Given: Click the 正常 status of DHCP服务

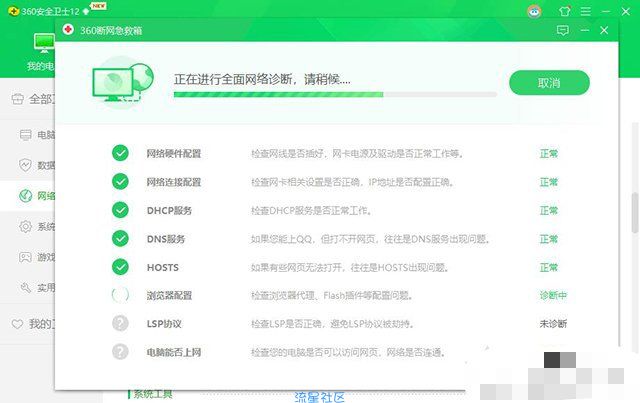Looking at the screenshot, I should (x=549, y=210).
